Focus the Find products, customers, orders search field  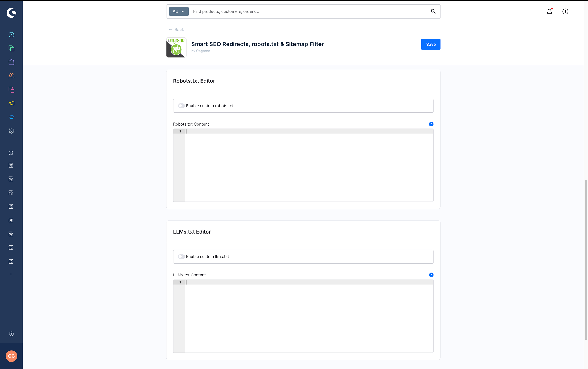(310, 11)
